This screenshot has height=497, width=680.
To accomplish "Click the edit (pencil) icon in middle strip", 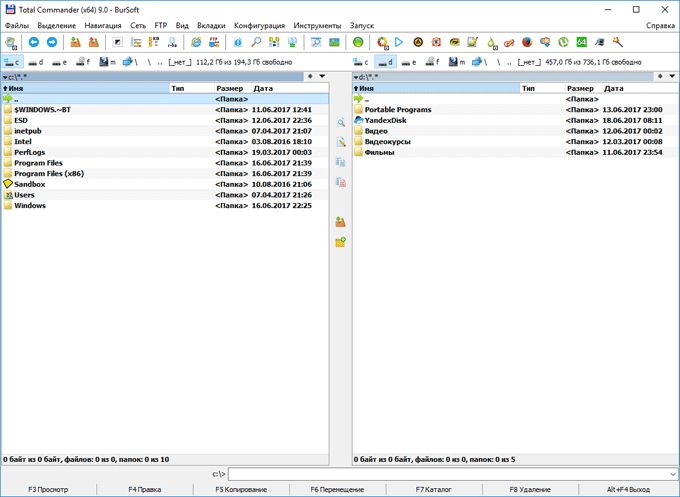I will pos(341,142).
